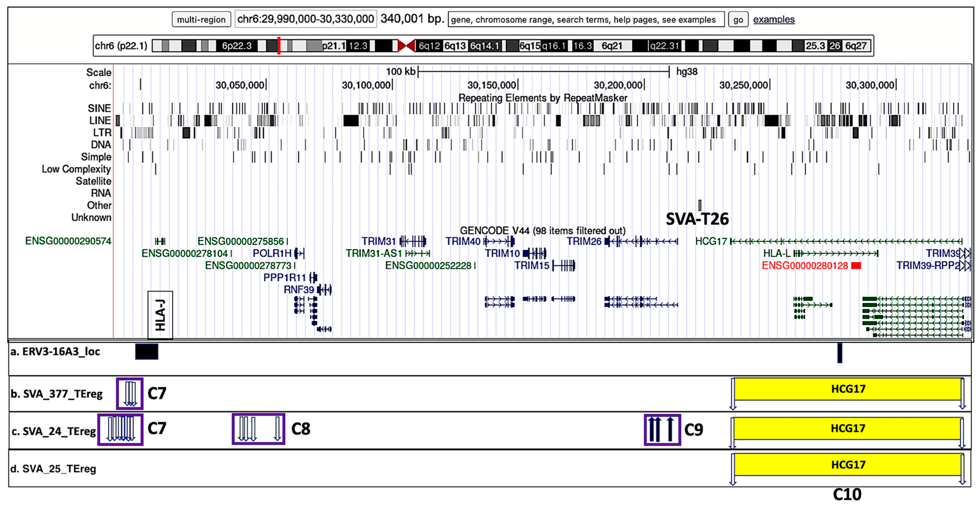Click the go button
Screen dimensions: 980x508
738,19
